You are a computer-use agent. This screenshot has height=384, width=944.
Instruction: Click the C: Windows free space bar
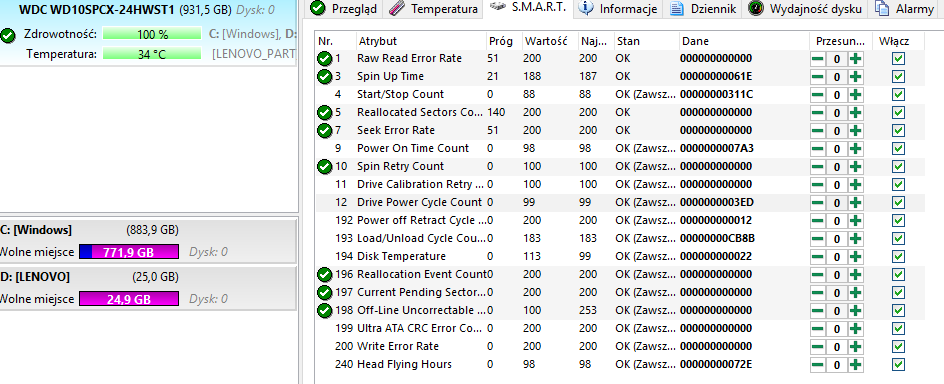tap(129, 252)
